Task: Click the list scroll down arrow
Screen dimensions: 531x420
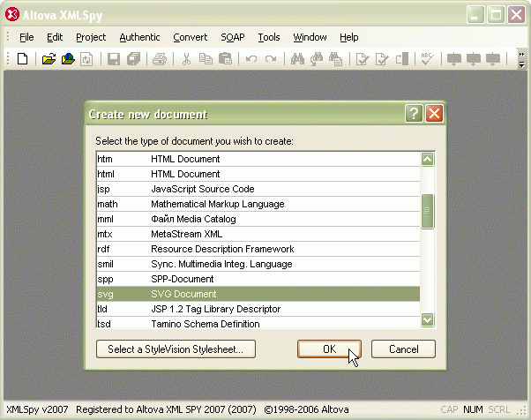Action: pos(428,319)
